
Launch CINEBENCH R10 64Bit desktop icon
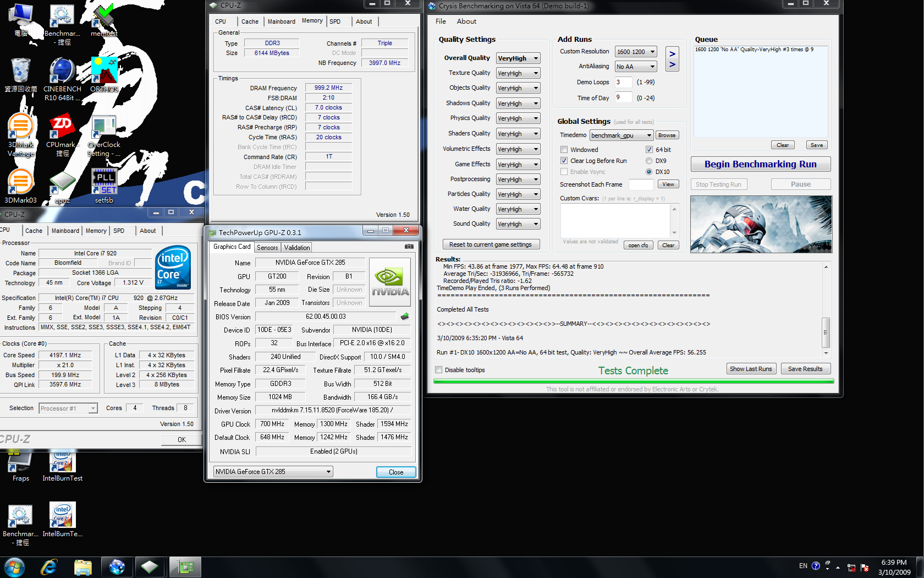coord(62,79)
